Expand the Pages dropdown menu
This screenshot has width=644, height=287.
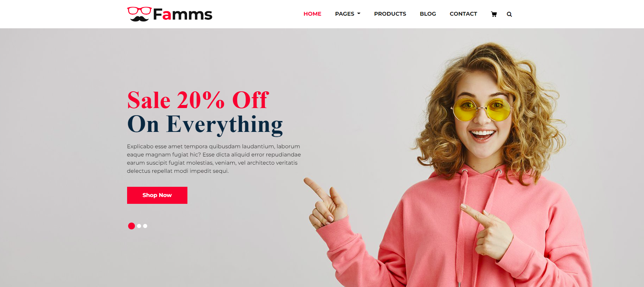348,14
